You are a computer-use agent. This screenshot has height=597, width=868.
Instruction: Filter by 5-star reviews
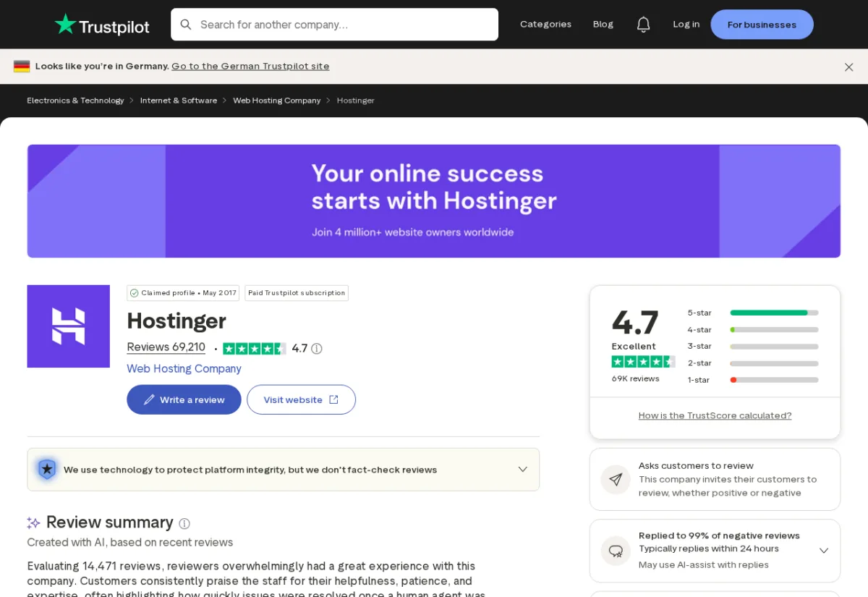pyautogui.click(x=752, y=313)
